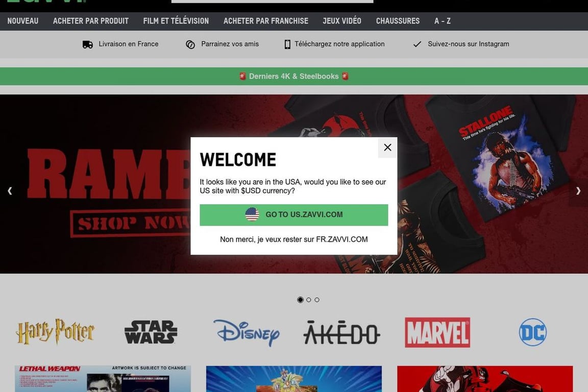Click Livraison en France link

(x=128, y=44)
